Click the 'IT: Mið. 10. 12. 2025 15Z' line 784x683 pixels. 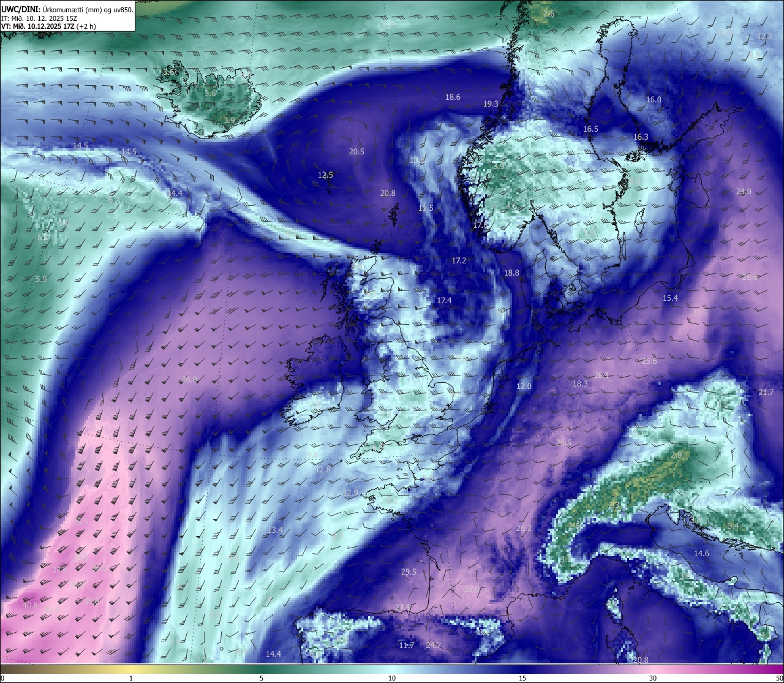39,18
